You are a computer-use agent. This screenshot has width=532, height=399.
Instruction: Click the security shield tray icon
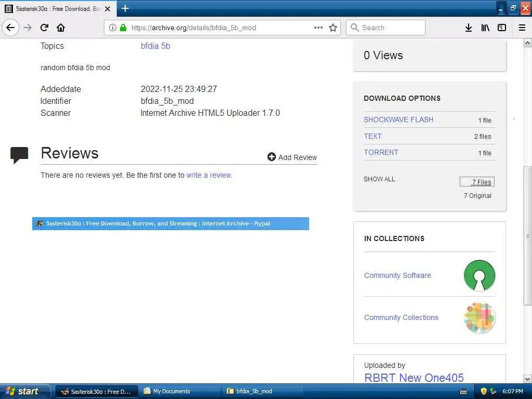point(484,391)
